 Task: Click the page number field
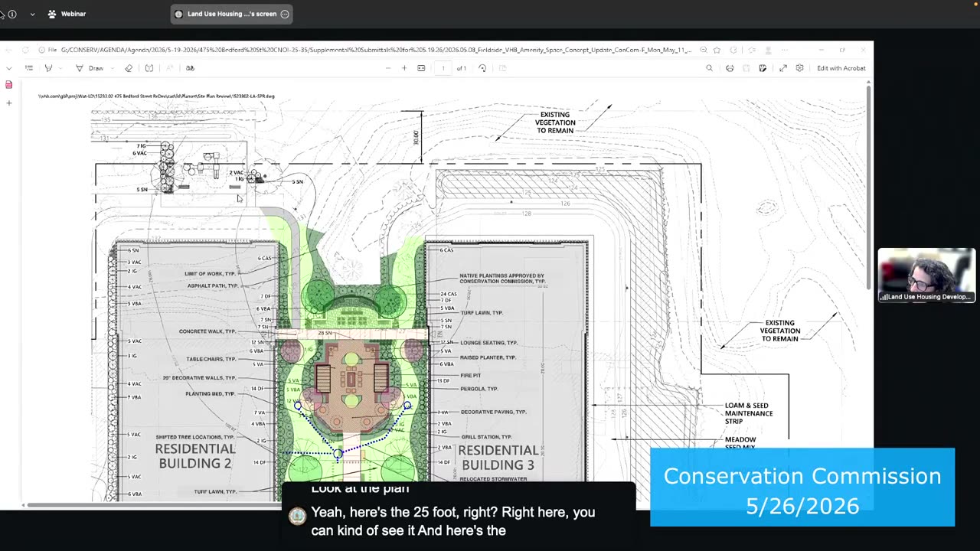(443, 68)
